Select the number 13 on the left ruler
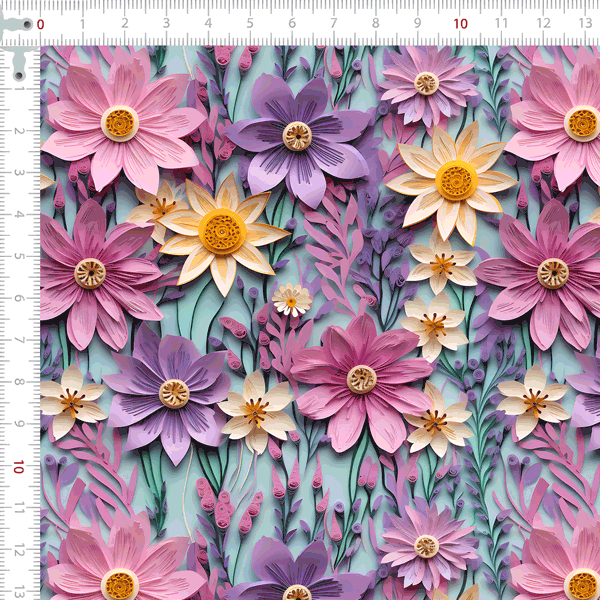 (18, 593)
